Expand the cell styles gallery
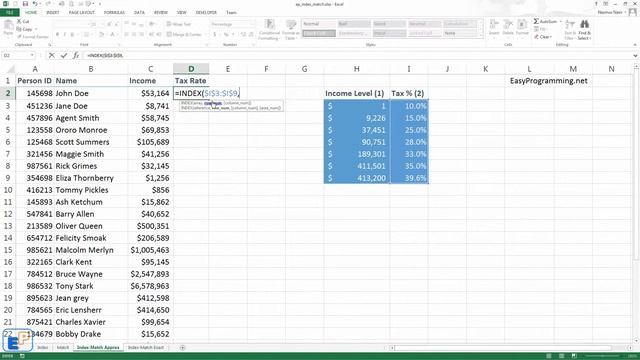640x360 pixels. point(482,35)
